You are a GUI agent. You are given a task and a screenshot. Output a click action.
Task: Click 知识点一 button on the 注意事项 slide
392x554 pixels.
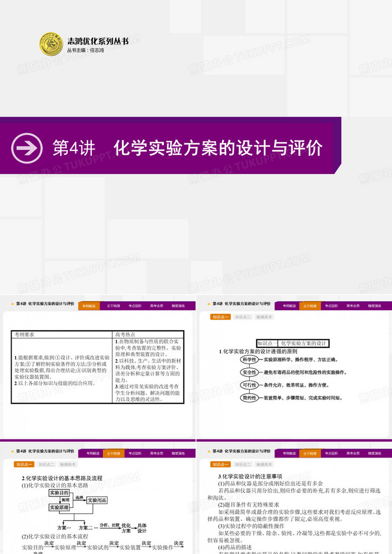(x=220, y=464)
